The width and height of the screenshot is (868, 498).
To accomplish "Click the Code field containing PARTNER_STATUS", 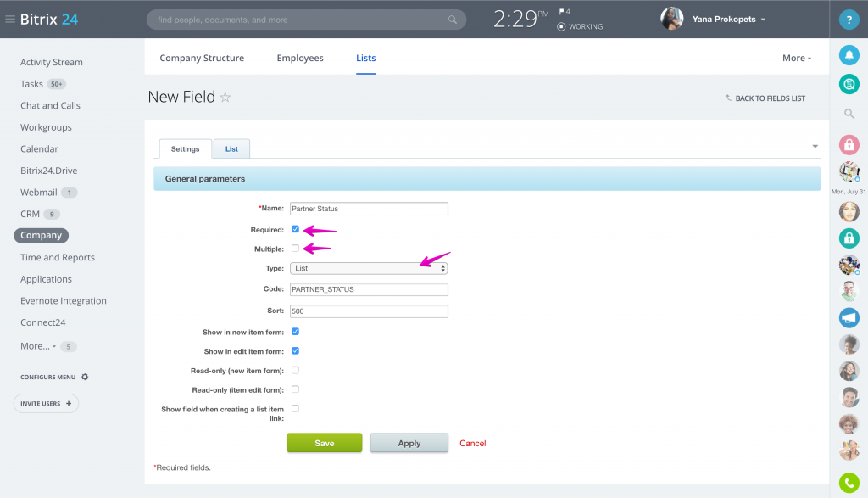I will [x=369, y=289].
